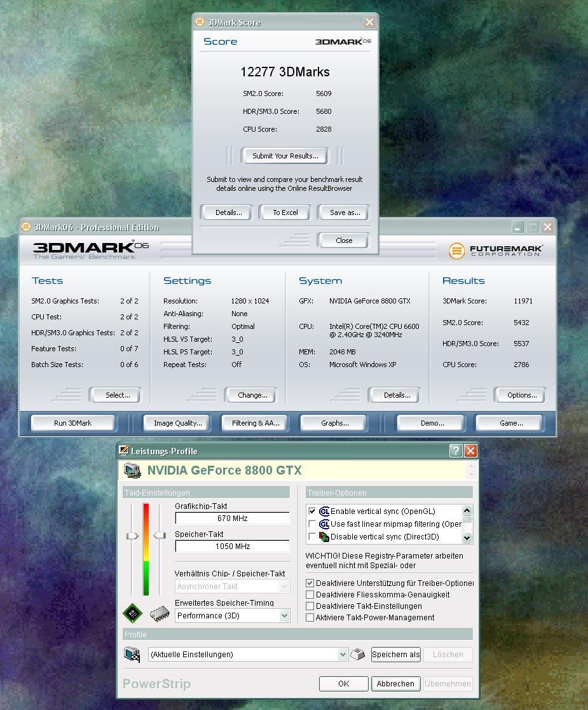Click Save as button in Score window
The width and height of the screenshot is (588, 710).
click(345, 212)
